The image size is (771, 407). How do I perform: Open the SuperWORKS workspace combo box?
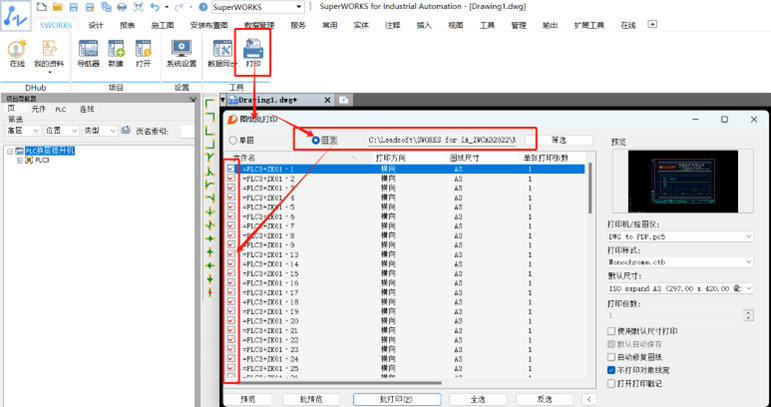[x=258, y=7]
